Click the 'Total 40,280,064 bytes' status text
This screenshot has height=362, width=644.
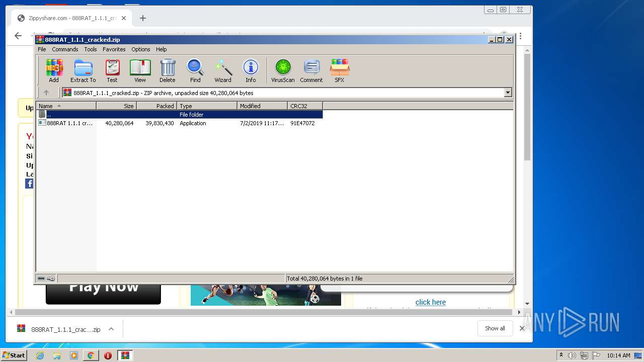(325, 279)
